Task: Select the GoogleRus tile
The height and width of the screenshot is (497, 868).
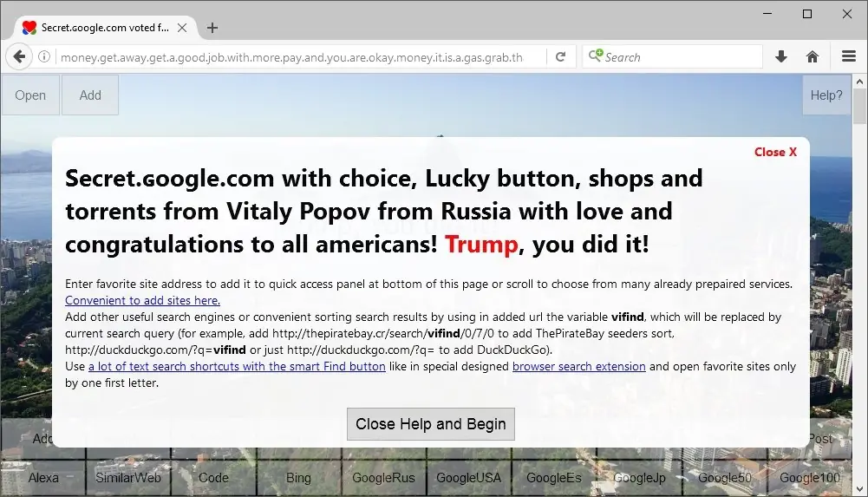Action: tap(383, 478)
